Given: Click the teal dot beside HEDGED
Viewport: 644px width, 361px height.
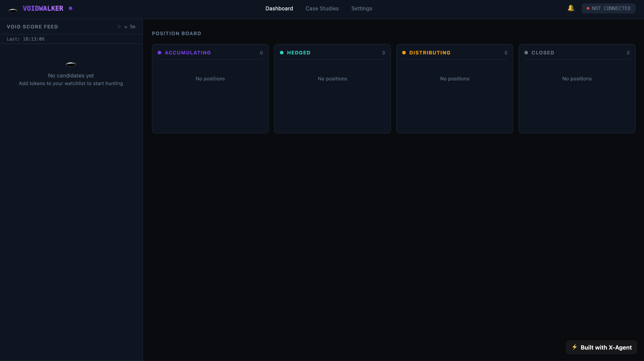Looking at the screenshot, I should (x=282, y=53).
